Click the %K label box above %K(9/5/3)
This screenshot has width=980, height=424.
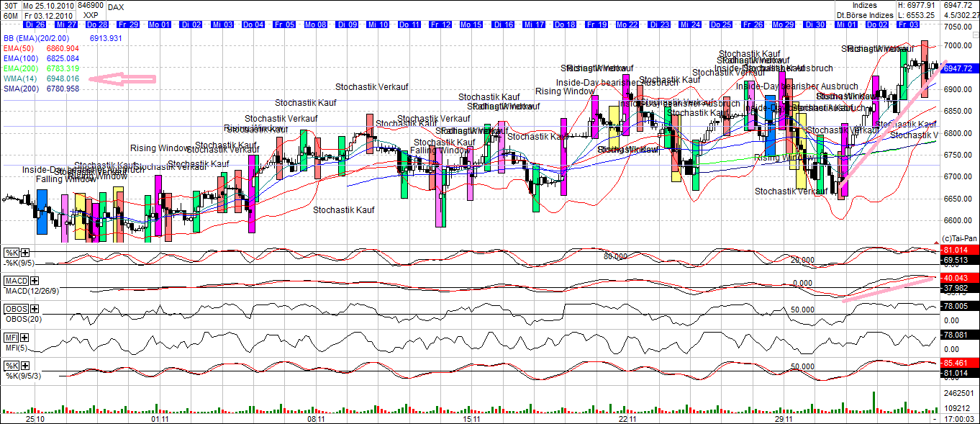click(12, 365)
